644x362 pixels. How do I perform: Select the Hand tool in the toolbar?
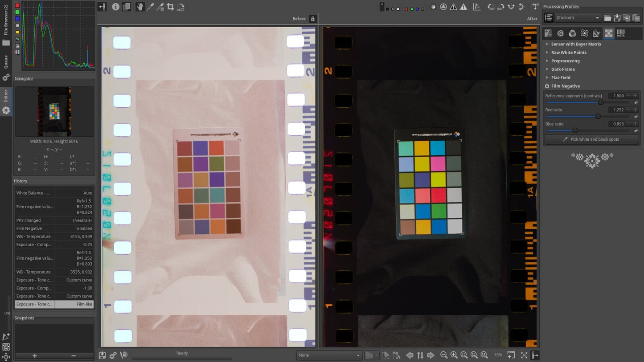(140, 7)
